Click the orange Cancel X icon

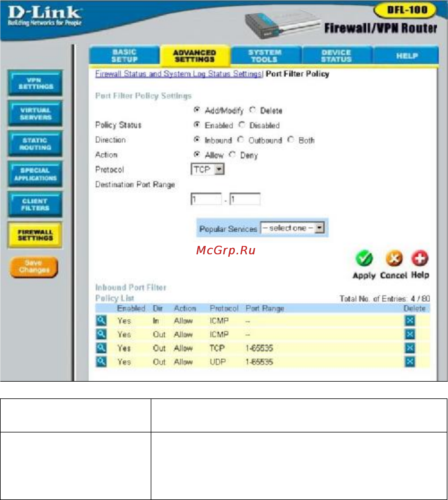[394, 258]
